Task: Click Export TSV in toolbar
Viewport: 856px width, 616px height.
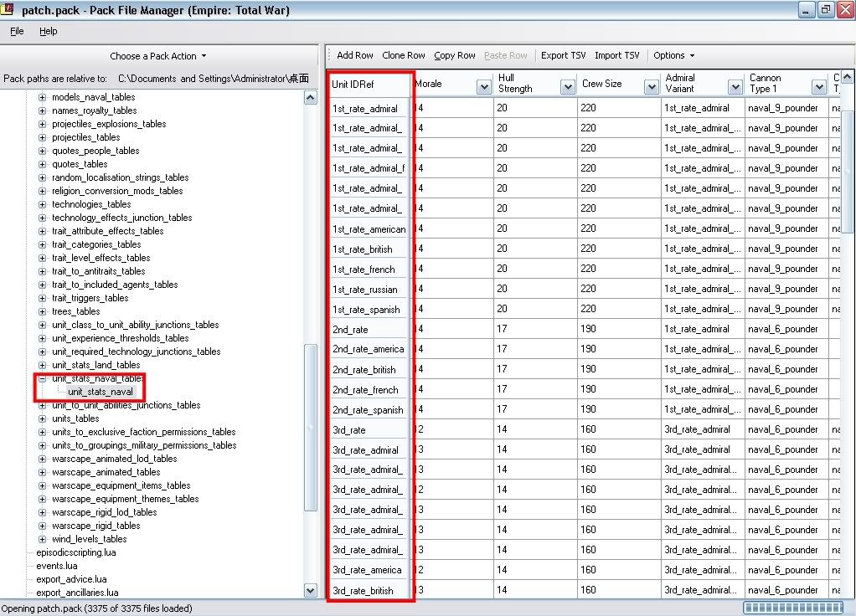Action: coord(563,55)
